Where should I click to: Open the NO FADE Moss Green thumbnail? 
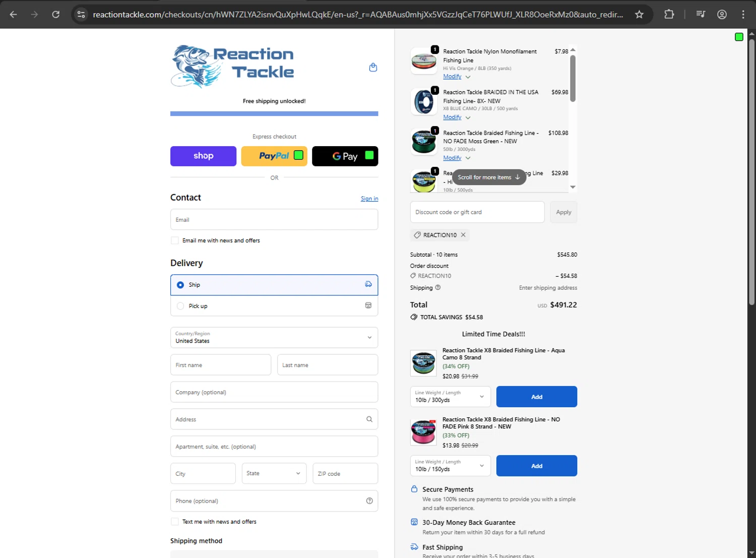[x=424, y=142]
